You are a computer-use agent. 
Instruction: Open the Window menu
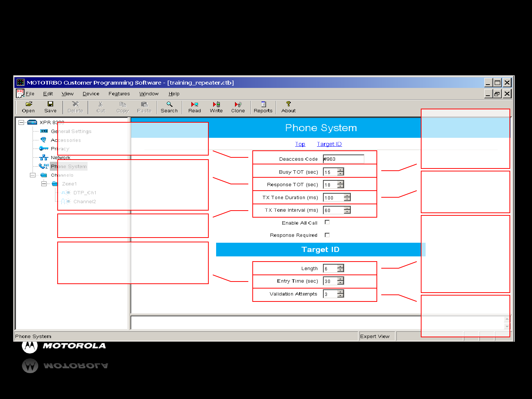pos(149,94)
